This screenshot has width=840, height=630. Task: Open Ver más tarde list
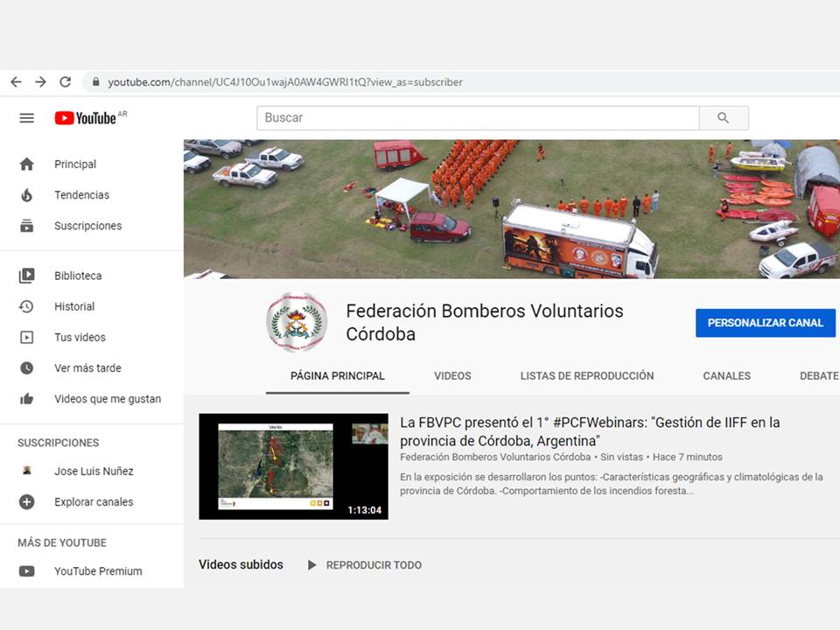coord(87,368)
